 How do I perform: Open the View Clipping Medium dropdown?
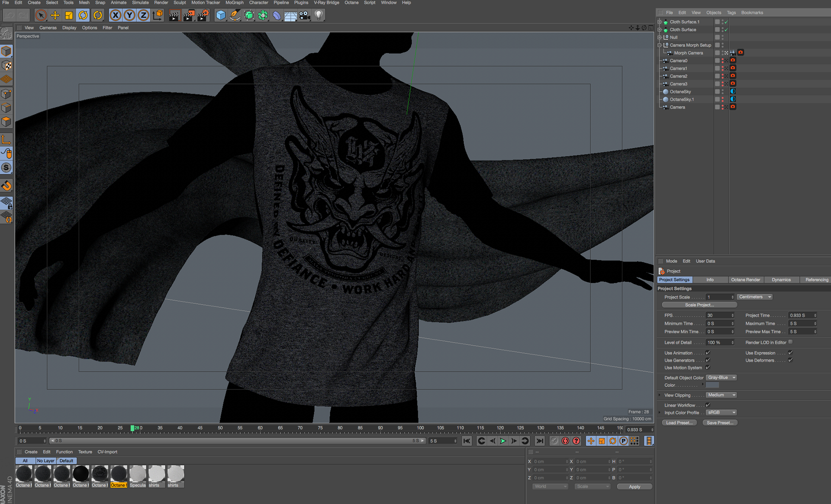point(721,395)
